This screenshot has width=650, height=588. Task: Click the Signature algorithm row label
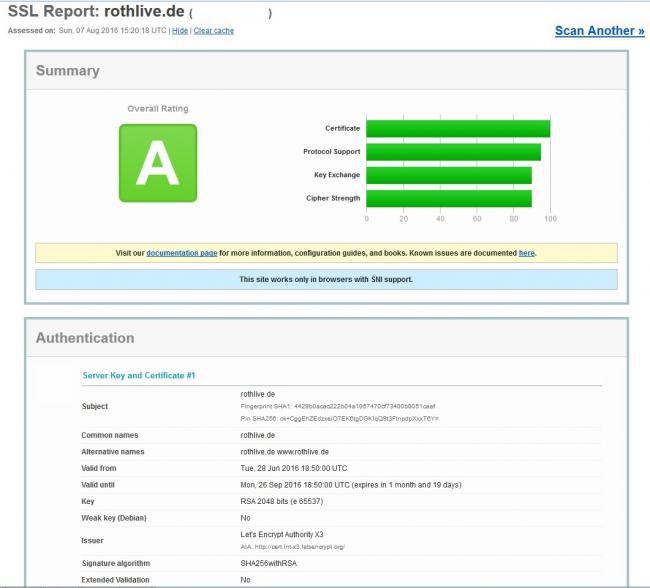[116, 563]
